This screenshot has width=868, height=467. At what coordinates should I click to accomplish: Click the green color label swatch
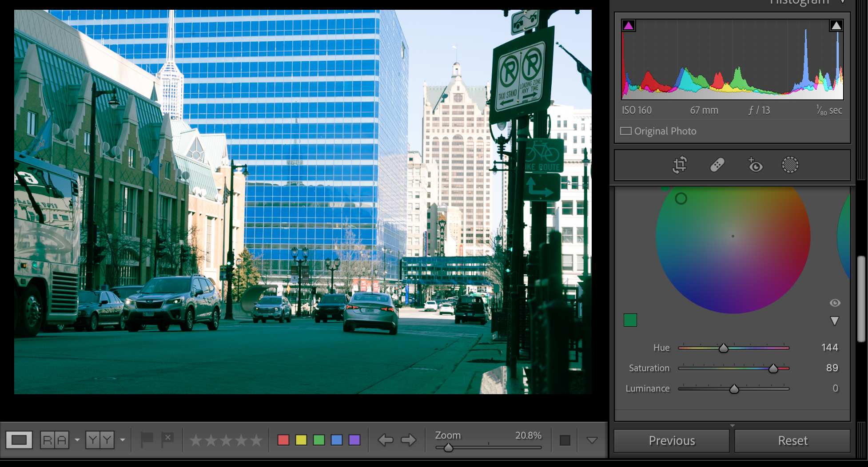tap(318, 440)
